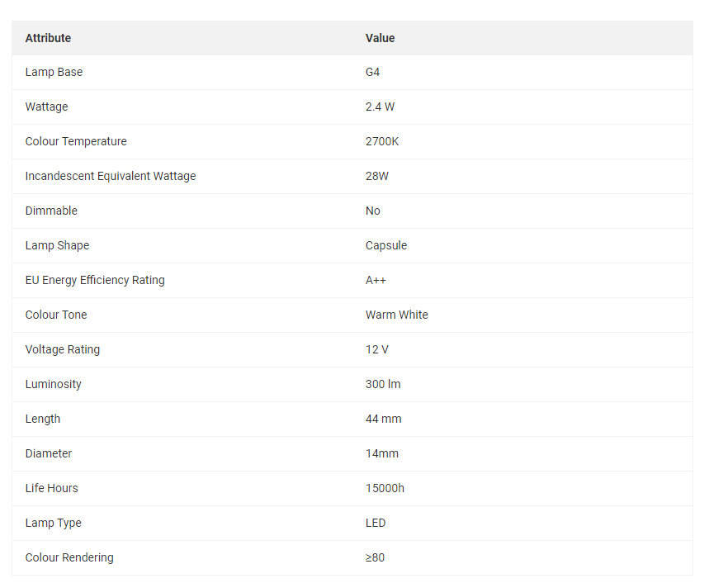The width and height of the screenshot is (728, 583).
Task: Click the 2.4 W wattage value
Action: [x=380, y=107]
